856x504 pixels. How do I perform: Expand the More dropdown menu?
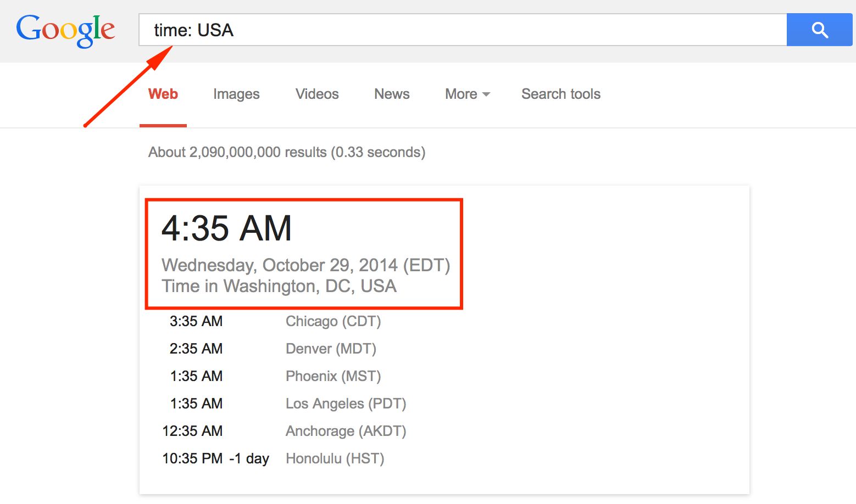[467, 94]
